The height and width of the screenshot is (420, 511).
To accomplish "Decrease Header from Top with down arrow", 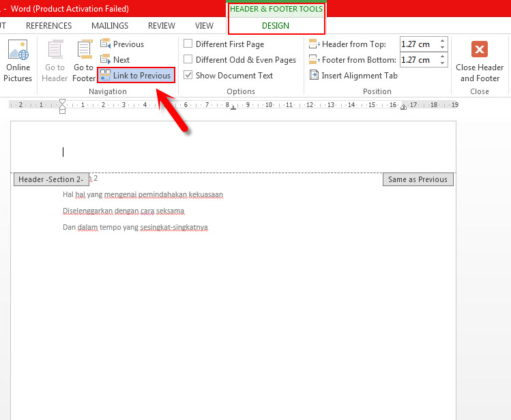I will pos(442,47).
